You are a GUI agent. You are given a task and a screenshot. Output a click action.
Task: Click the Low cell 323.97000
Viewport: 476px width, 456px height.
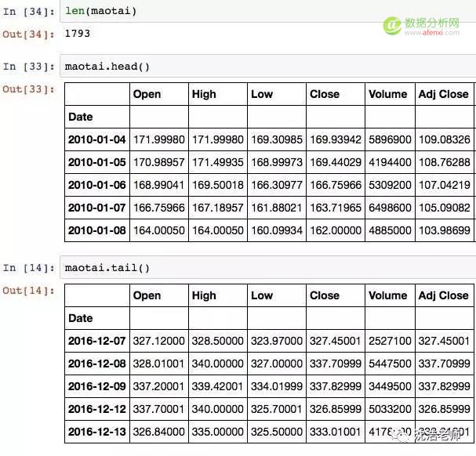point(277,341)
